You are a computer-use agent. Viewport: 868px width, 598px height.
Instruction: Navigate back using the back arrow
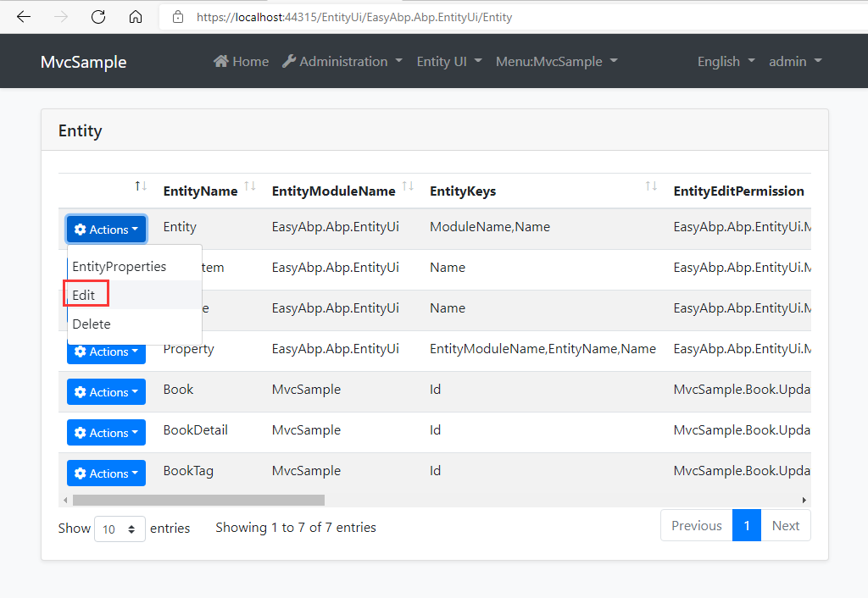(x=24, y=16)
